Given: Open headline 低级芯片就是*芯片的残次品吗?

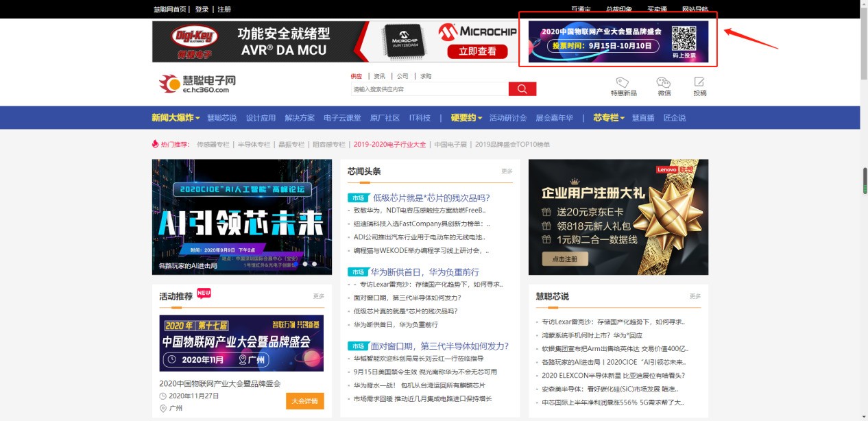Looking at the screenshot, I should [431, 197].
